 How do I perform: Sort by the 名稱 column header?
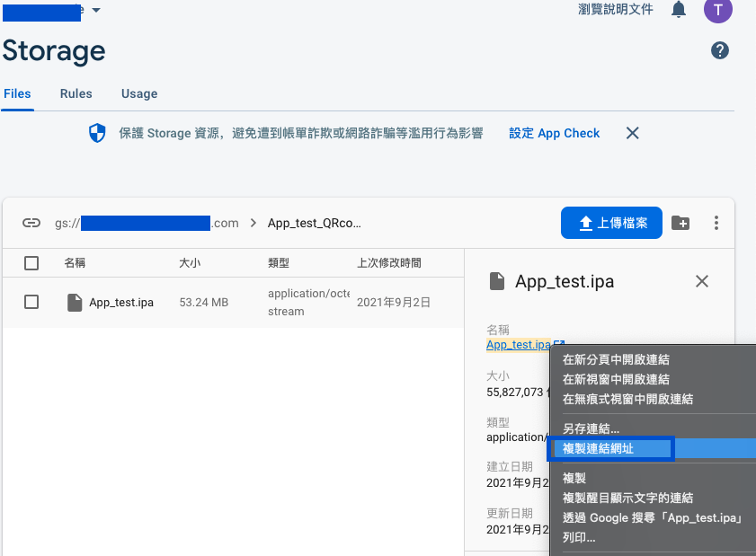click(x=75, y=263)
